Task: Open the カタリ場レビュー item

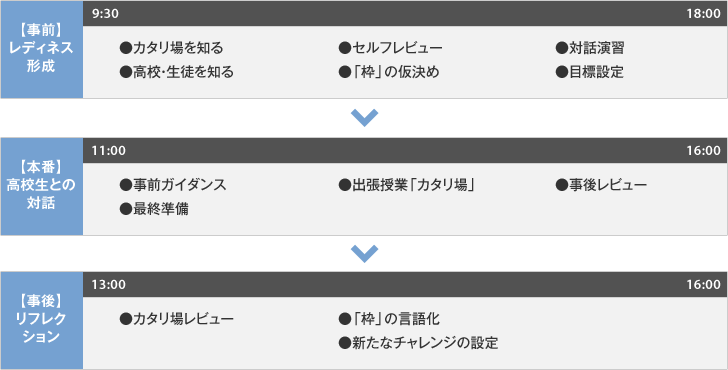Action: [176, 319]
